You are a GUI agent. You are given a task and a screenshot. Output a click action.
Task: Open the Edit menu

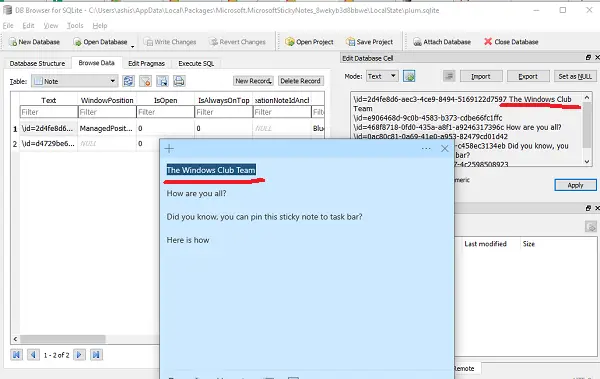(x=28, y=26)
